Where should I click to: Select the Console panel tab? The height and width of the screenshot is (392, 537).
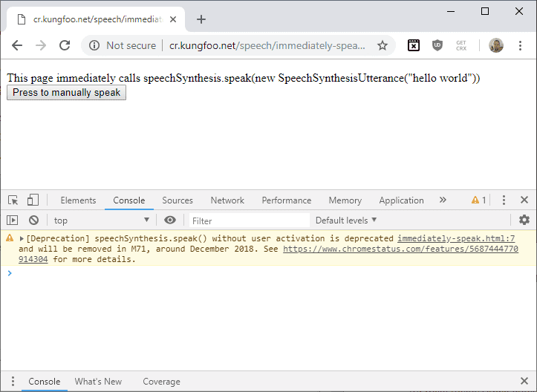click(128, 200)
